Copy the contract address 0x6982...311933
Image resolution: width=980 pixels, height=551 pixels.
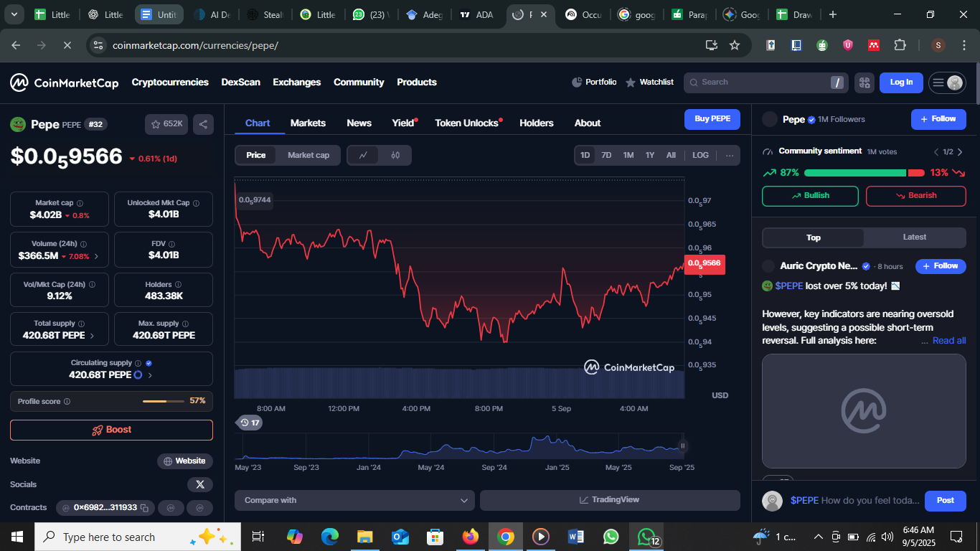click(144, 508)
